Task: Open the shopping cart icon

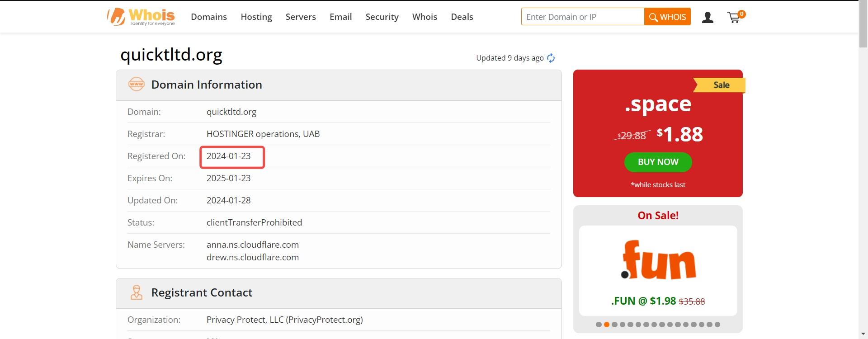Action: (736, 17)
